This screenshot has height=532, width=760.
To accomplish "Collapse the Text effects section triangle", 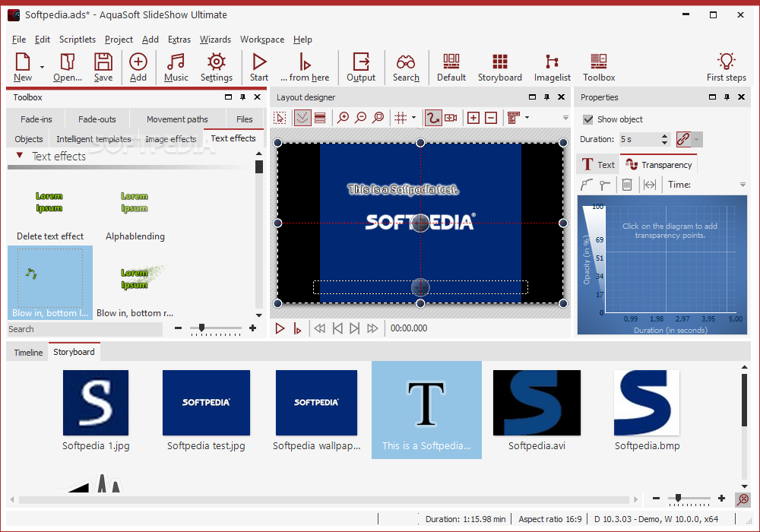I will point(20,156).
